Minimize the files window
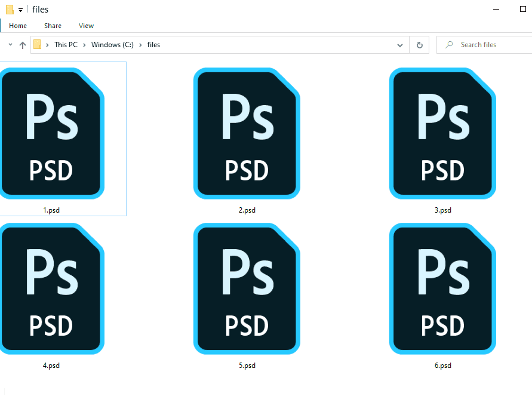The height and width of the screenshot is (399, 532). [496, 9]
